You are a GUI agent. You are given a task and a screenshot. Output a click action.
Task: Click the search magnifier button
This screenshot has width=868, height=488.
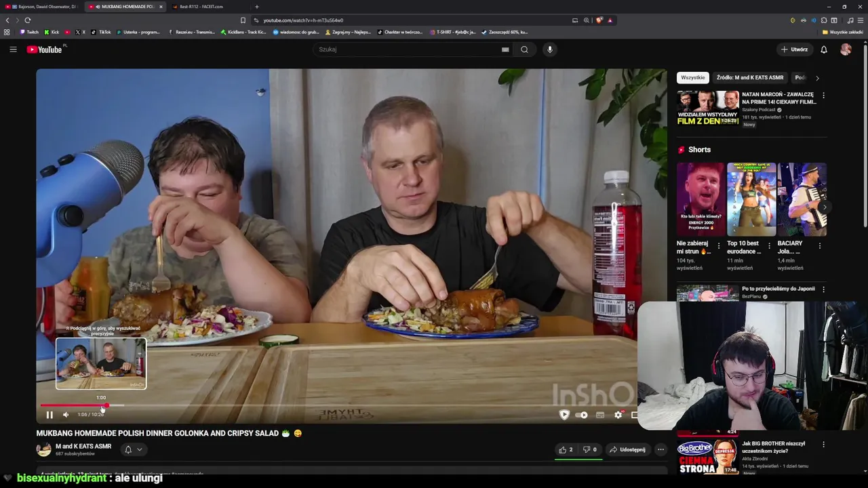[524, 49]
